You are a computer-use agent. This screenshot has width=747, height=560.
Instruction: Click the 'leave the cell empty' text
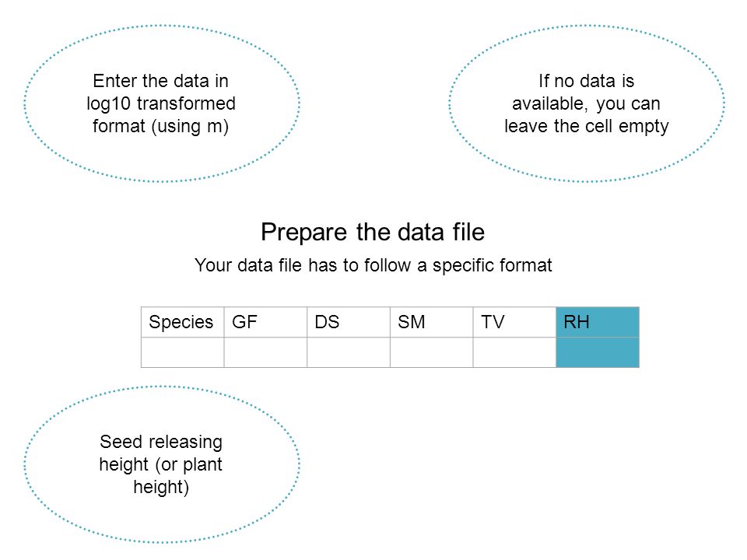(587, 126)
